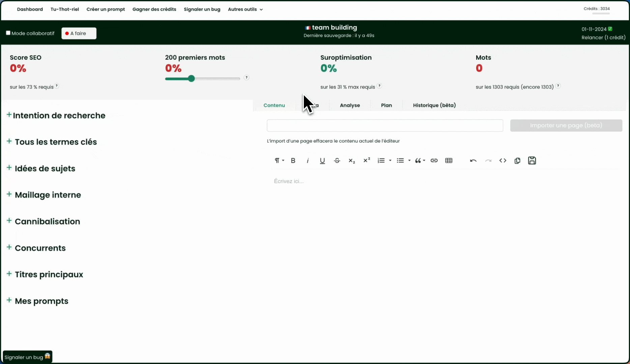630x364 pixels.
Task: Copy editor content with copy icon
Action: [517, 161]
